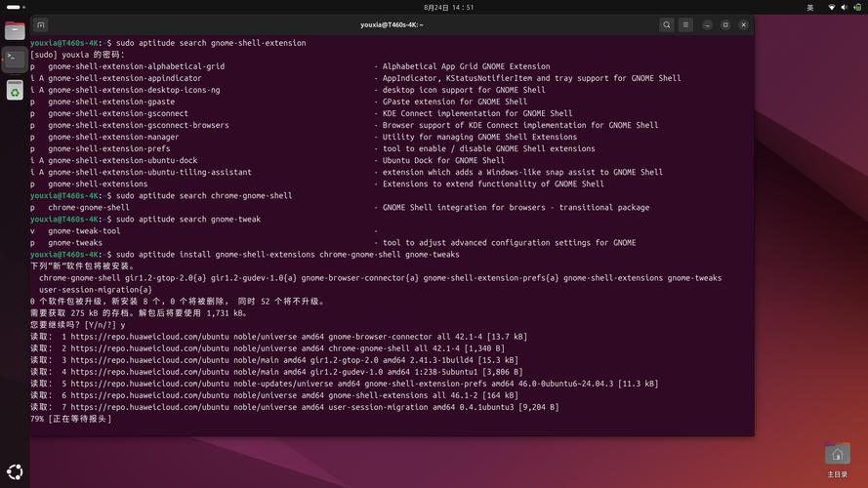Image resolution: width=868 pixels, height=488 pixels.
Task: Click the gnome-shell-extension-ubuntu-dock package name
Action: click(122, 160)
